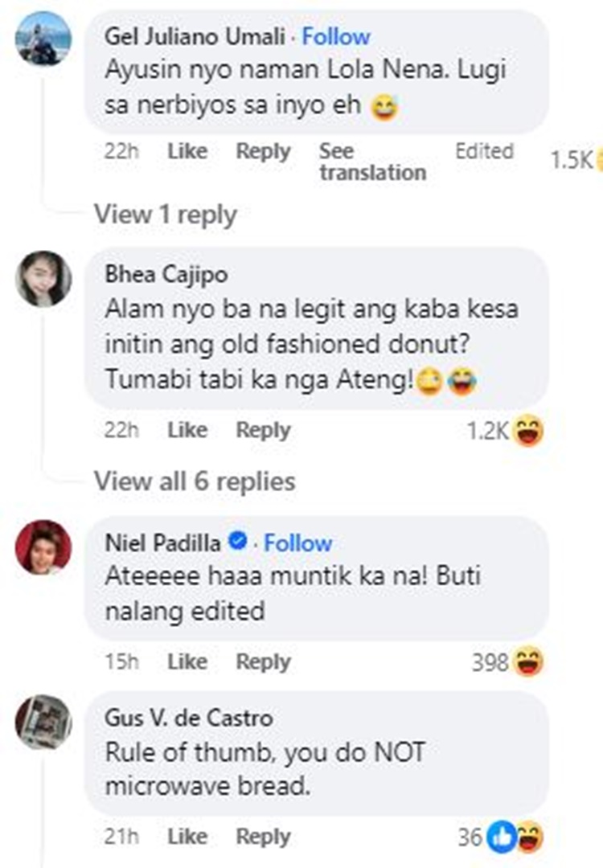Like Gel Juliano Umali's comment
The width and height of the screenshot is (603, 868).
pyautogui.click(x=187, y=151)
